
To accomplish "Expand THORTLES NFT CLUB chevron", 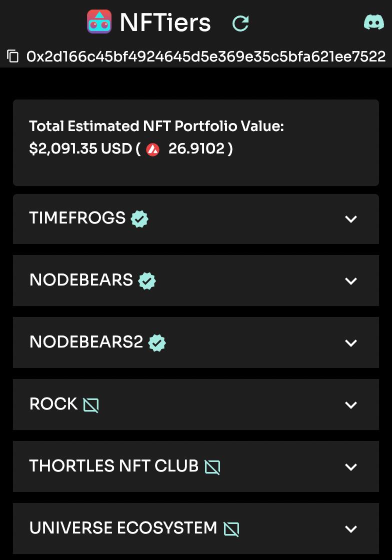I will tap(351, 467).
